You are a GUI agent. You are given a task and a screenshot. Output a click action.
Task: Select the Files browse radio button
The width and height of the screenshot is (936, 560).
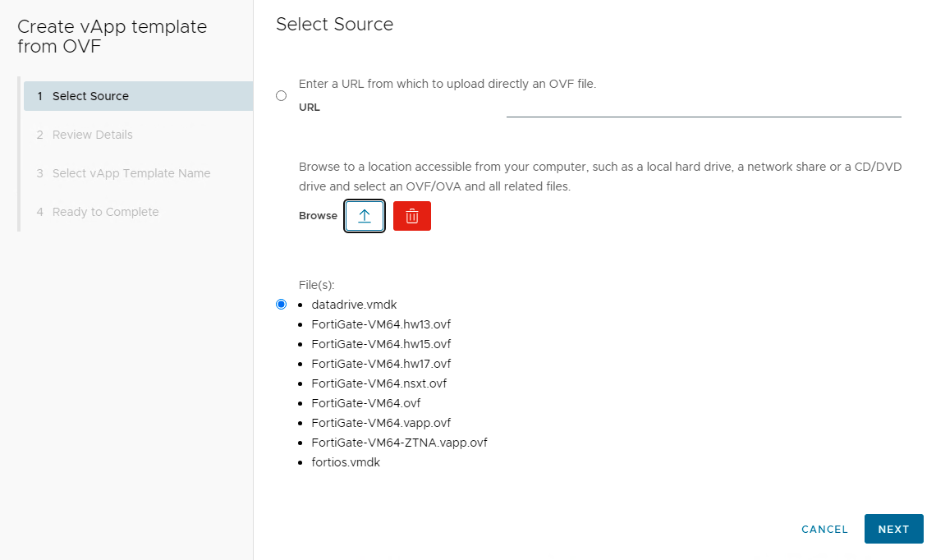[281, 305]
